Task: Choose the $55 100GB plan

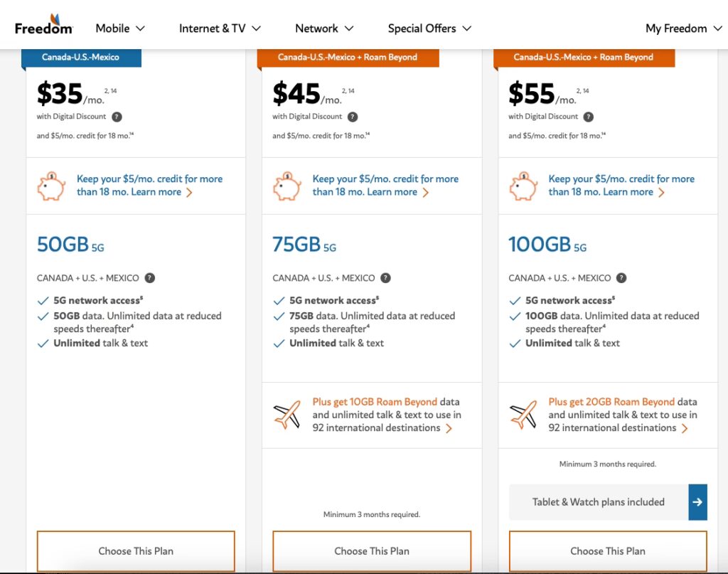Action: point(608,551)
